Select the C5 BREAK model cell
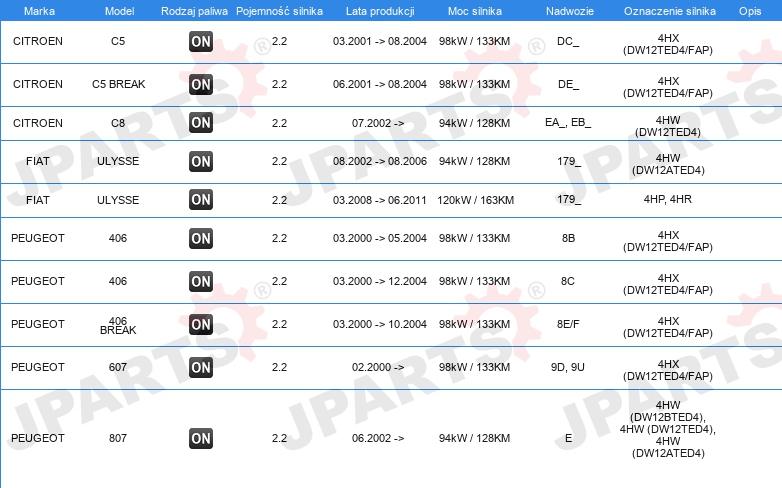This screenshot has width=782, height=488. coord(118,84)
